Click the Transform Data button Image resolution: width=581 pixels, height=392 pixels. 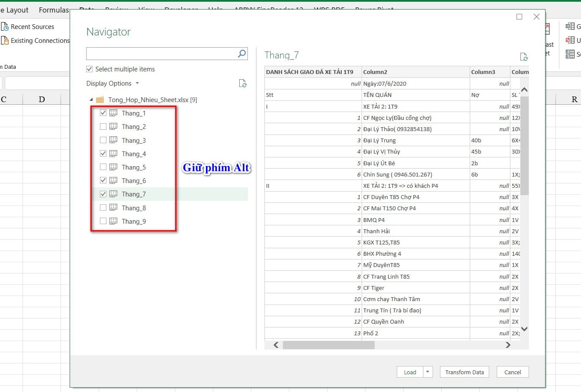coord(464,372)
